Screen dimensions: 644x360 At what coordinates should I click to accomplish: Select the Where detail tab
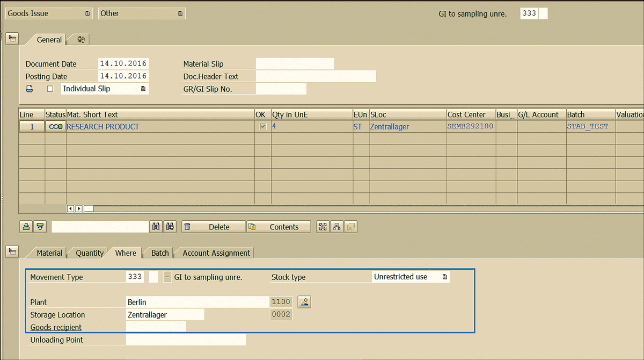pos(126,253)
